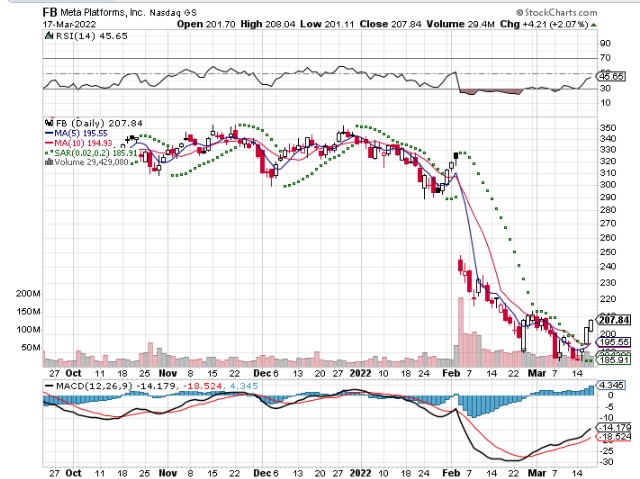The width and height of the screenshot is (640, 479).
Task: Click the Volume 29.4M header value
Action: click(460, 24)
